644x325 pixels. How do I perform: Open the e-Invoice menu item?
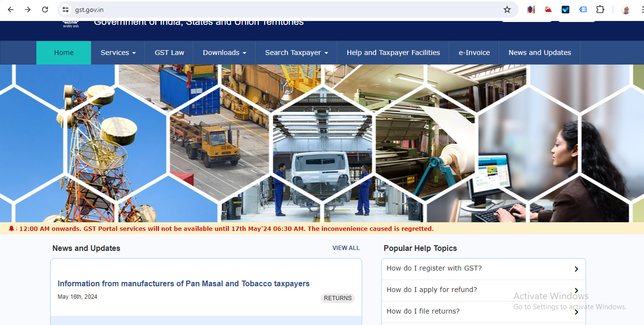[x=474, y=53]
